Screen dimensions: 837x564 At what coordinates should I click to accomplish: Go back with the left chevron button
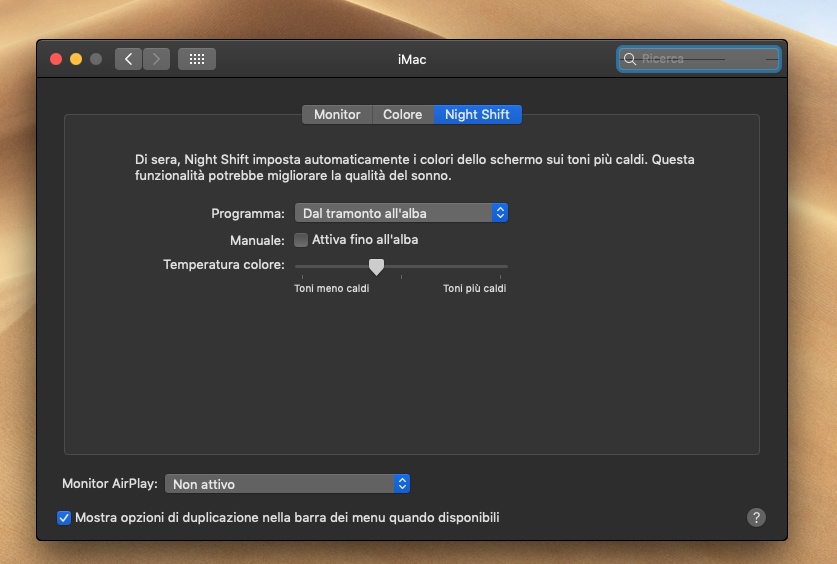128,59
